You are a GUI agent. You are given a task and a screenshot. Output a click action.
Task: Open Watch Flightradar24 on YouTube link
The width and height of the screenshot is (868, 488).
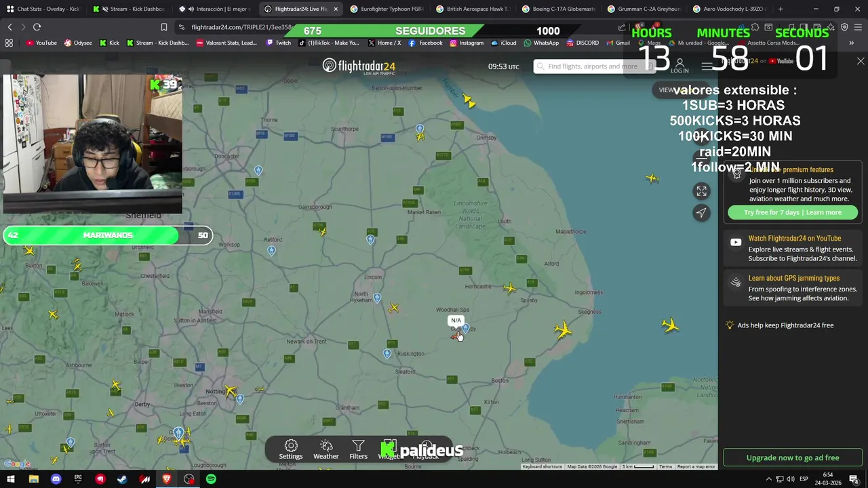pyautogui.click(x=794, y=239)
